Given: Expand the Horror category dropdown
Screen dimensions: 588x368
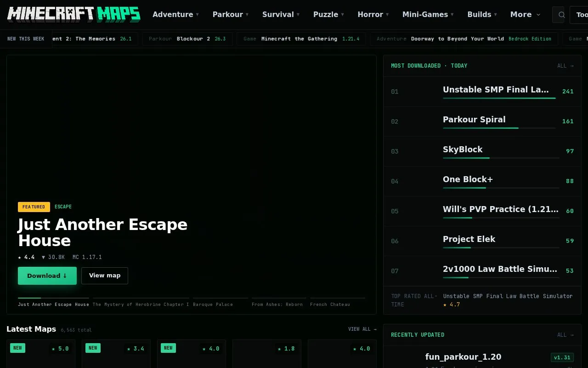Looking at the screenshot, I should coord(373,14).
